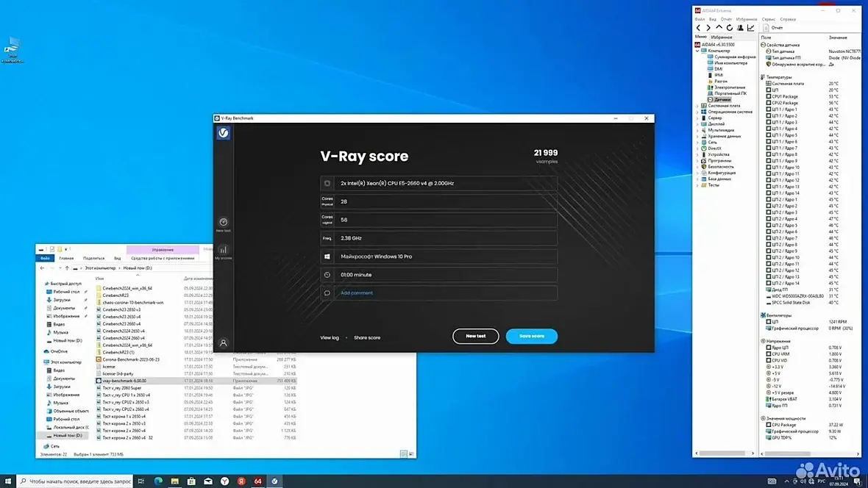Go back in AIDA64 toolbar
This screenshot has width=868, height=488.
(x=698, y=28)
